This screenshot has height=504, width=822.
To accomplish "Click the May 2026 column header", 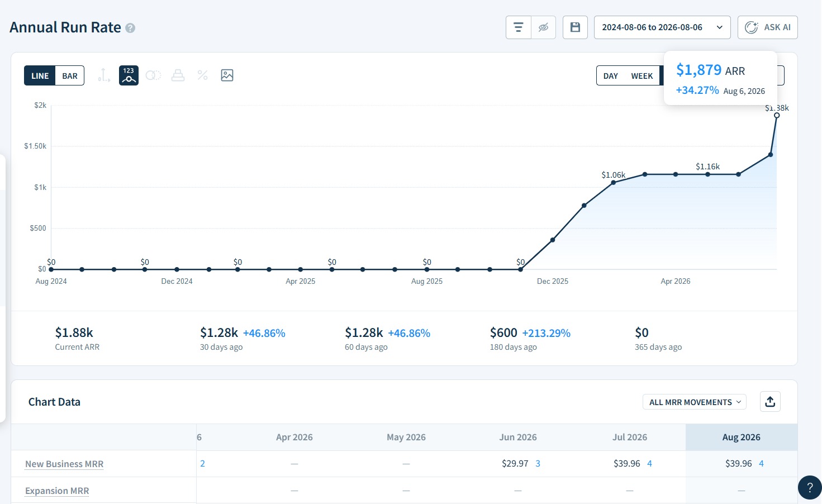I will [x=406, y=438].
